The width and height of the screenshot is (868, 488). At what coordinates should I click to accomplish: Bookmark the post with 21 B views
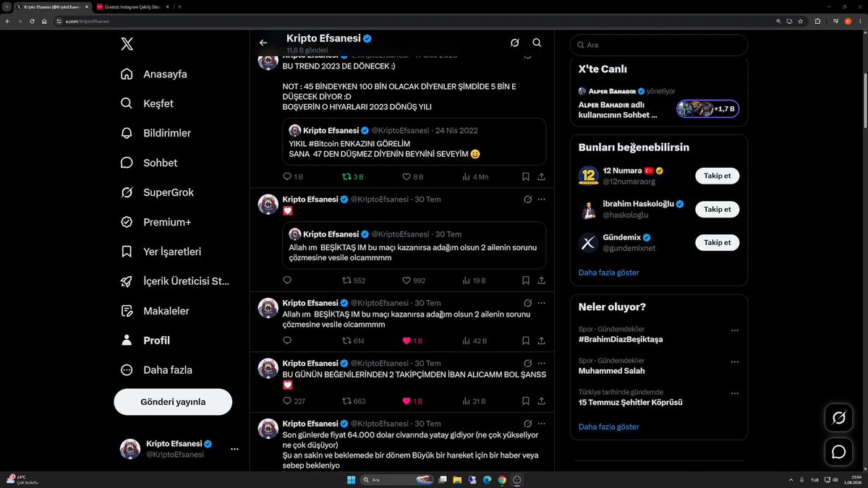[526, 401]
